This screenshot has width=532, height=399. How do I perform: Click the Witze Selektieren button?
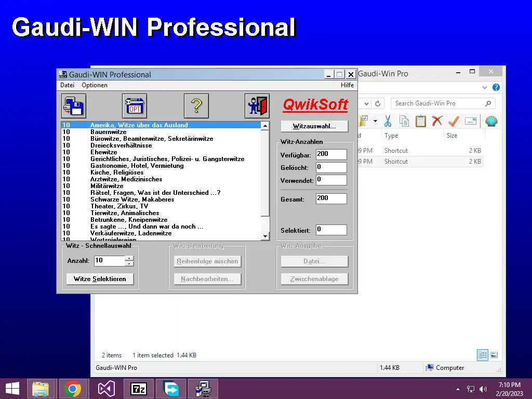pos(100,279)
